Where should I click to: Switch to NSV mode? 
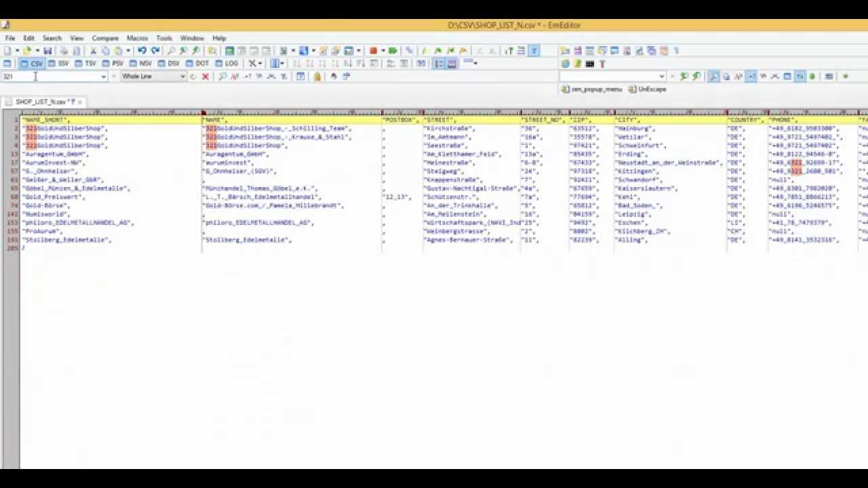pyautogui.click(x=141, y=63)
